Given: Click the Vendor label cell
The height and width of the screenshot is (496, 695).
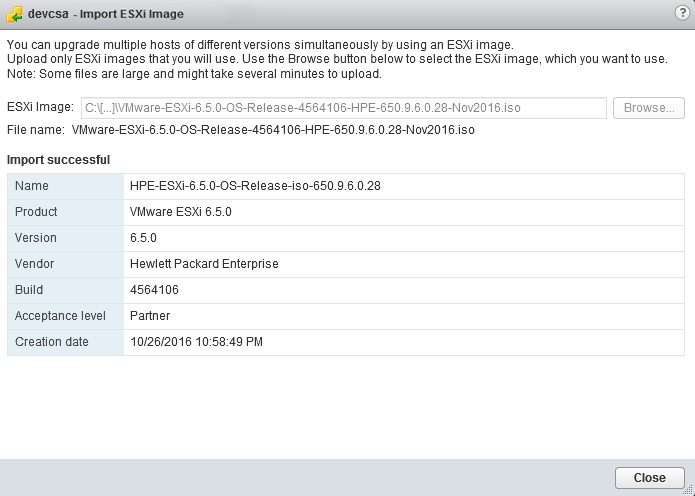Looking at the screenshot, I should (x=66, y=264).
